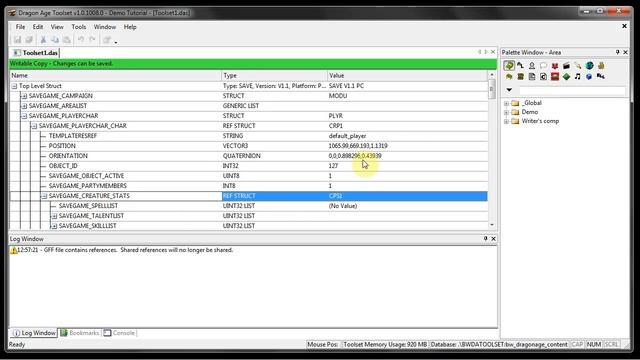
Task: Click the tree view vertical scrollbar thumb
Action: pos(492,89)
